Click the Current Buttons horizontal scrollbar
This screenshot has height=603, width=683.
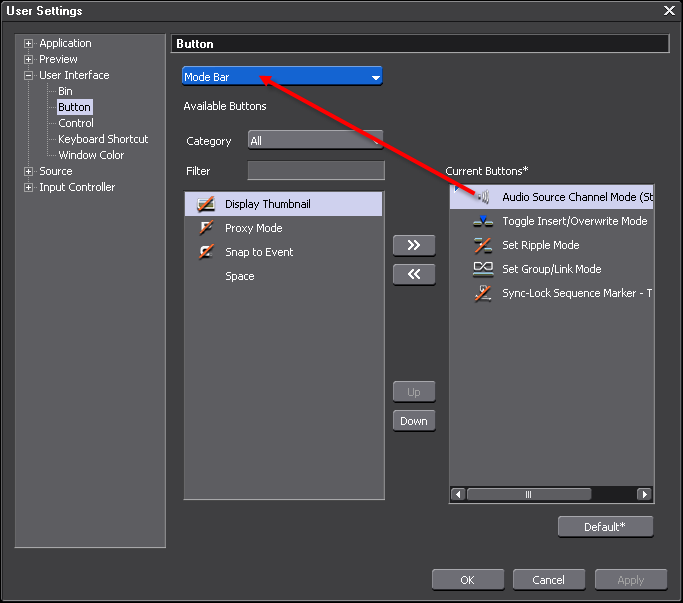click(x=529, y=494)
